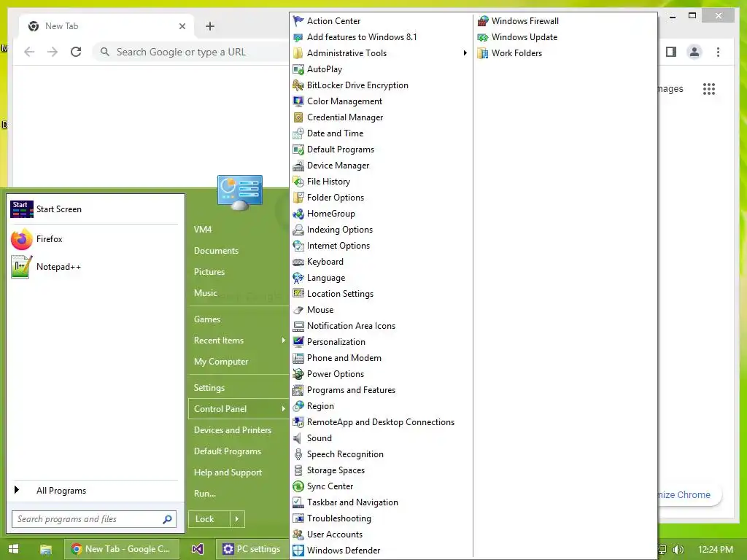The image size is (747, 560).
Task: Open the Indexing Options icon
Action: tap(298, 230)
